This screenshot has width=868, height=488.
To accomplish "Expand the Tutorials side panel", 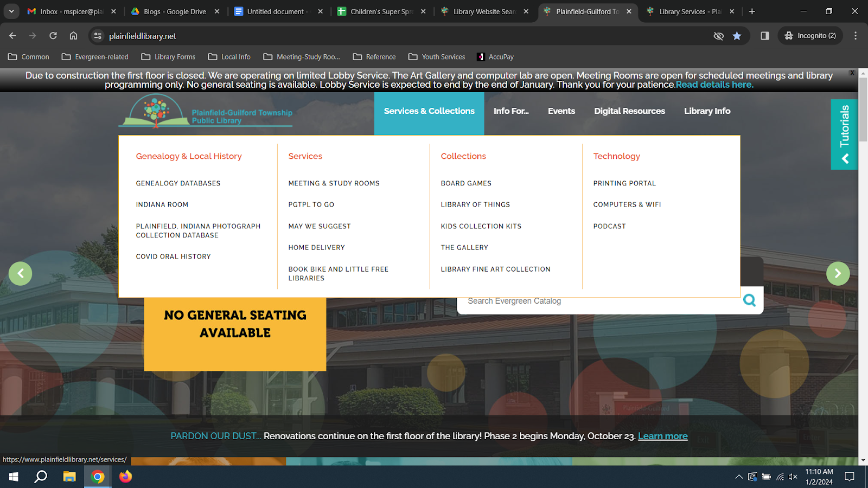I will (844, 134).
